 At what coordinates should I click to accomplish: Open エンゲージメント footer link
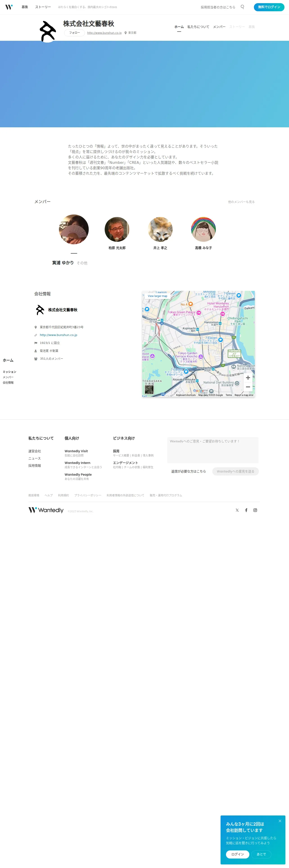126,463
